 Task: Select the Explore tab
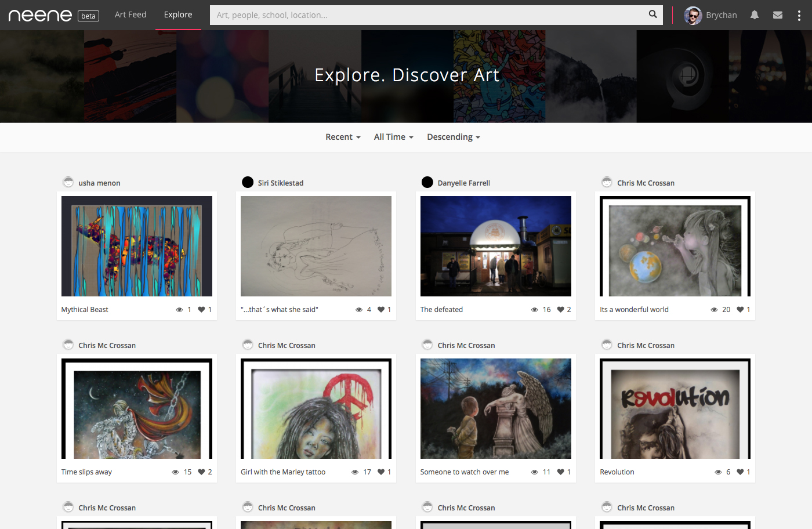[x=178, y=15]
